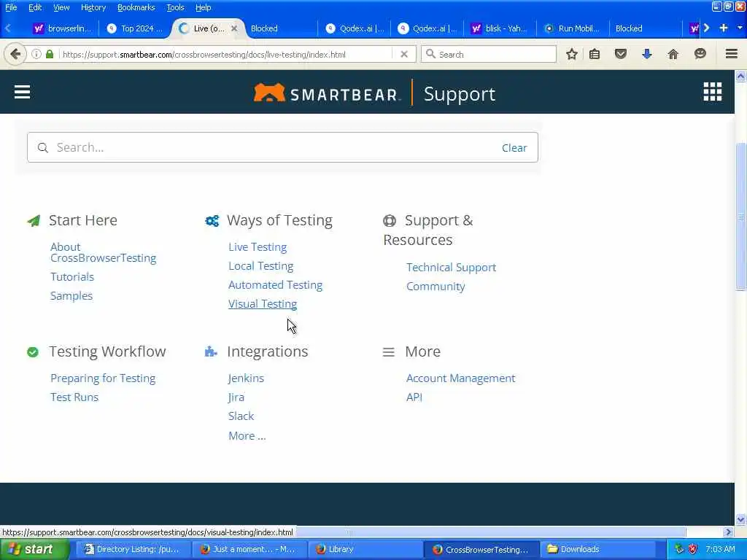Viewport: 747px width, 560px height.
Task: List all tabs dropdown arrow
Action: (x=740, y=28)
